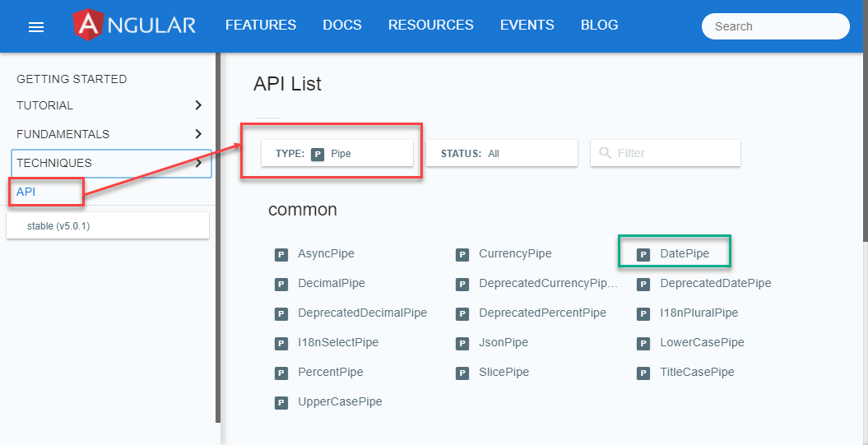
Task: Click the P icon beside JsonPipe
Action: click(462, 343)
